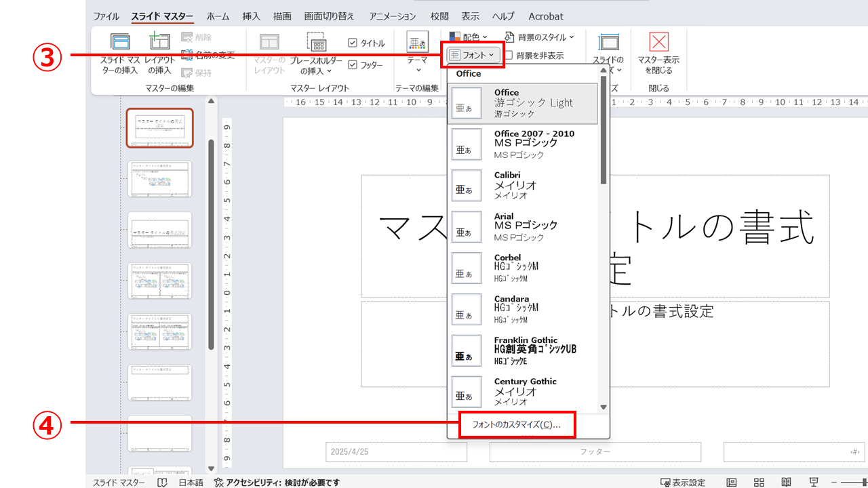Click the Rename (名前の変更) command
This screenshot has width=868, height=488.
point(208,55)
